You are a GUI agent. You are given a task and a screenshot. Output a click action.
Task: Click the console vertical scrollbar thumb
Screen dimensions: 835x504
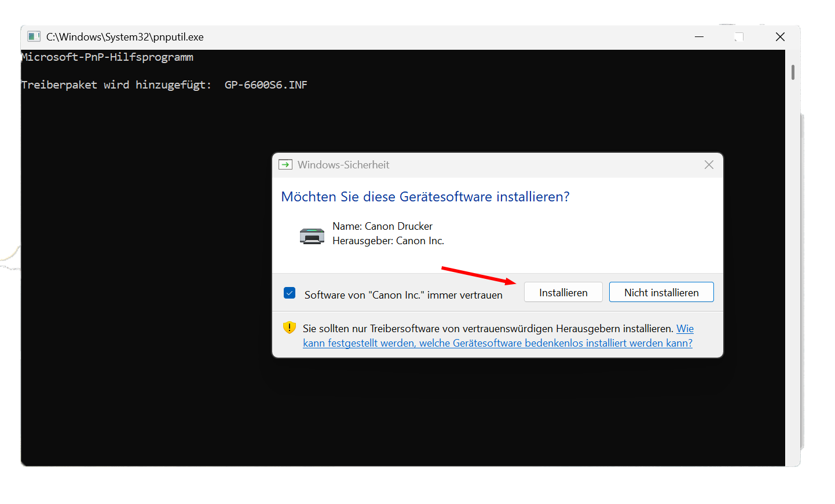coord(793,72)
